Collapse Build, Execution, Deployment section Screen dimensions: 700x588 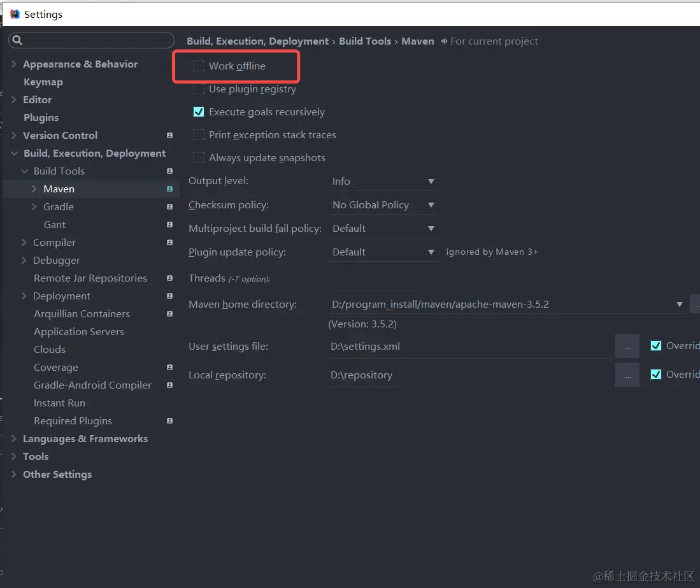pyautogui.click(x=14, y=153)
